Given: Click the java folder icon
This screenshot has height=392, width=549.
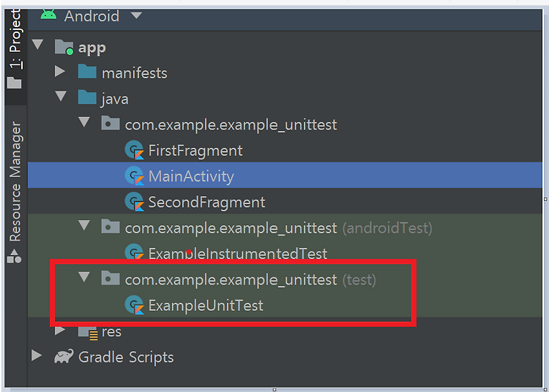Looking at the screenshot, I should click(x=87, y=97).
